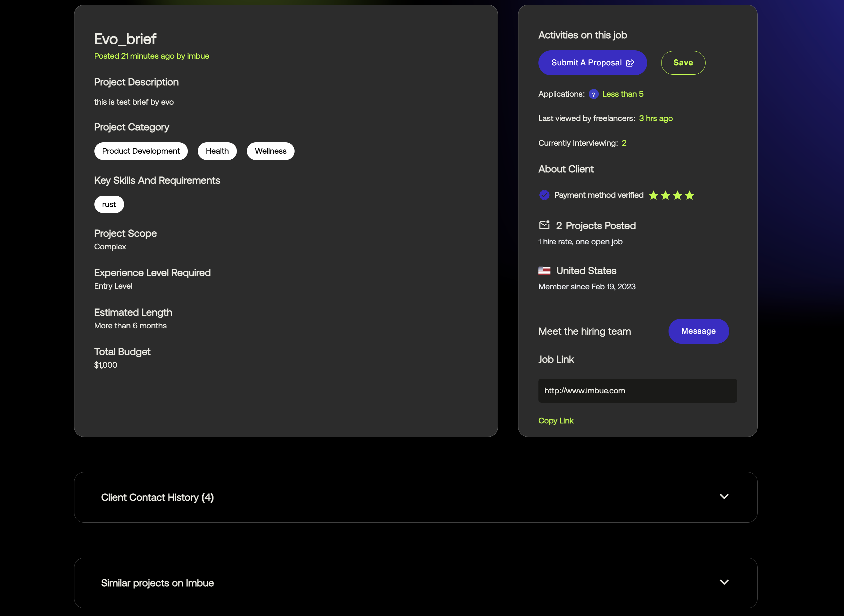The width and height of the screenshot is (844, 616).
Task: Click the first green rating star
Action: (653, 195)
